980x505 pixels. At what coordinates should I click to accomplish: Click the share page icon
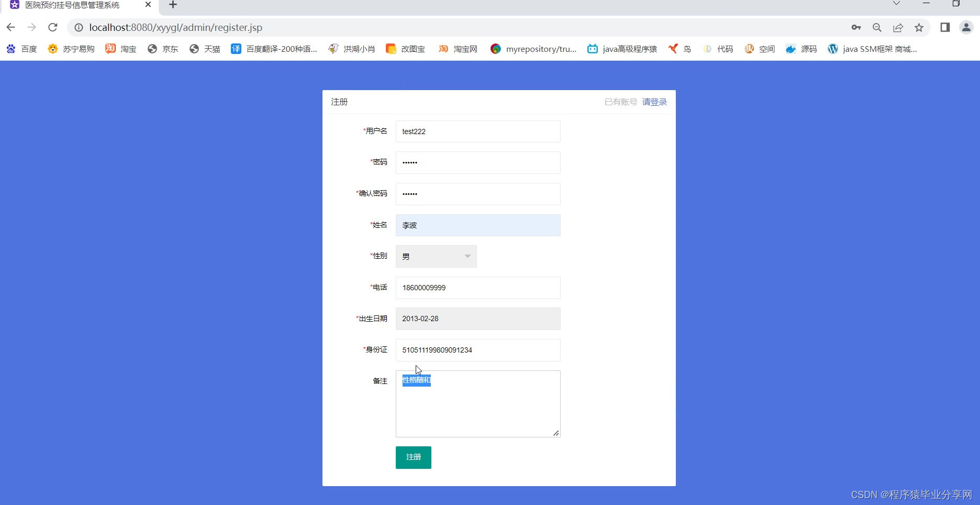pyautogui.click(x=898, y=27)
